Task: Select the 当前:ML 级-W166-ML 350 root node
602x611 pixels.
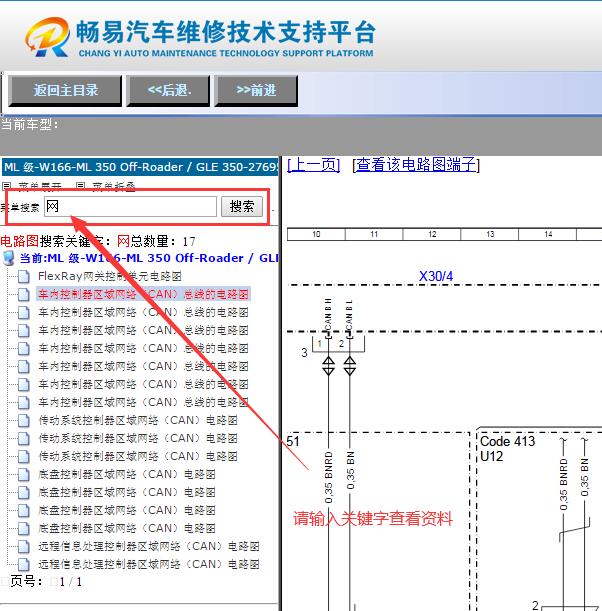Action: point(150,258)
